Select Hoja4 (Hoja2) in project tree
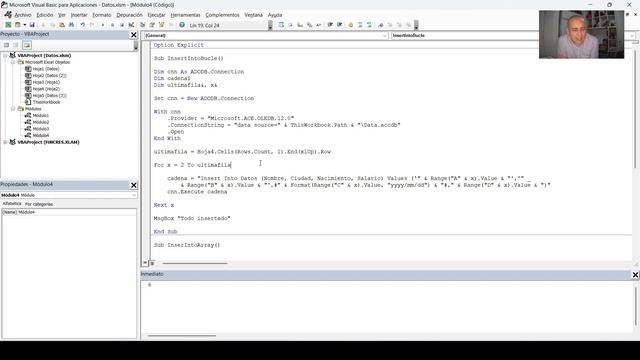 pyautogui.click(x=46, y=89)
